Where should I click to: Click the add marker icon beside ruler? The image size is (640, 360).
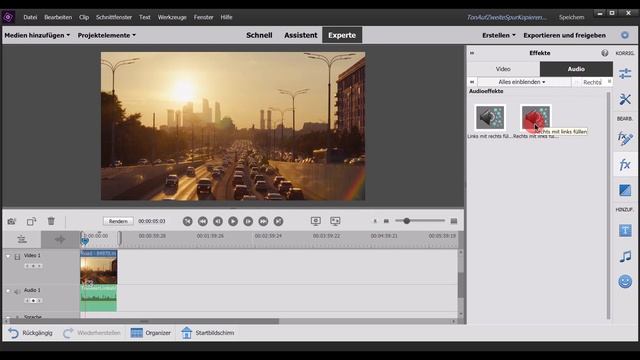[60, 240]
